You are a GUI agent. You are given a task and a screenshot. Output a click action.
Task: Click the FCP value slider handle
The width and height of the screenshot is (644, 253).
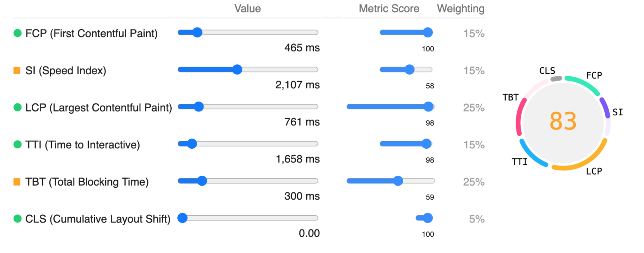[197, 33]
